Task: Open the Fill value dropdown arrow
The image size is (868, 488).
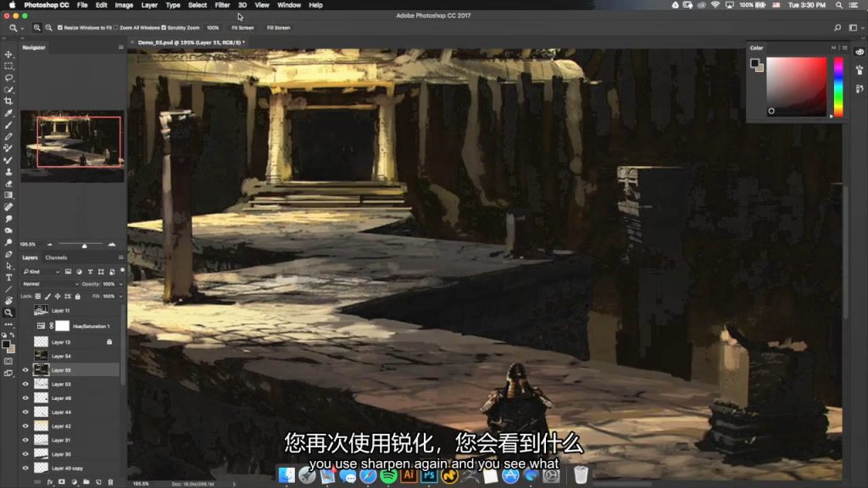Action: (x=120, y=297)
